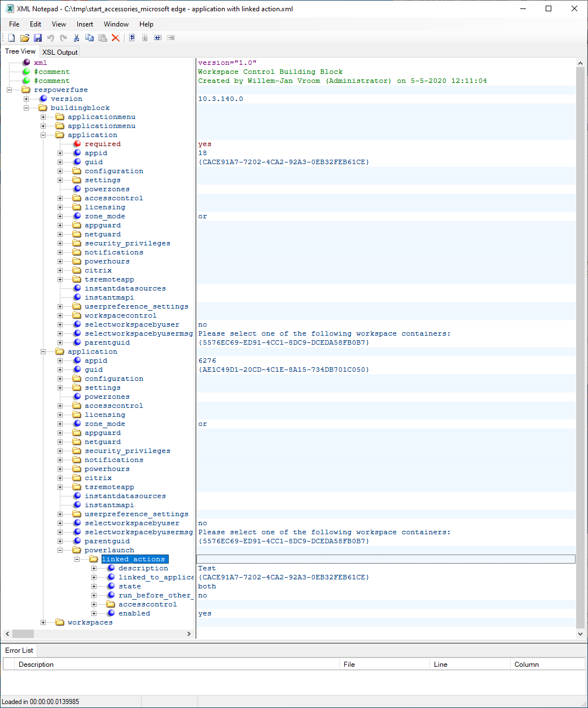The image size is (588, 708).
Task: Delete the selected node with the red X
Action: (x=116, y=38)
